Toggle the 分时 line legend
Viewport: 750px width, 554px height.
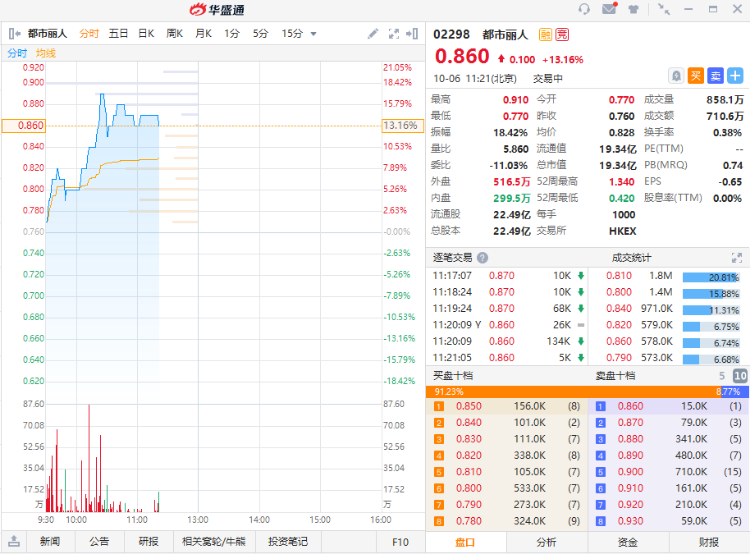click(x=17, y=53)
